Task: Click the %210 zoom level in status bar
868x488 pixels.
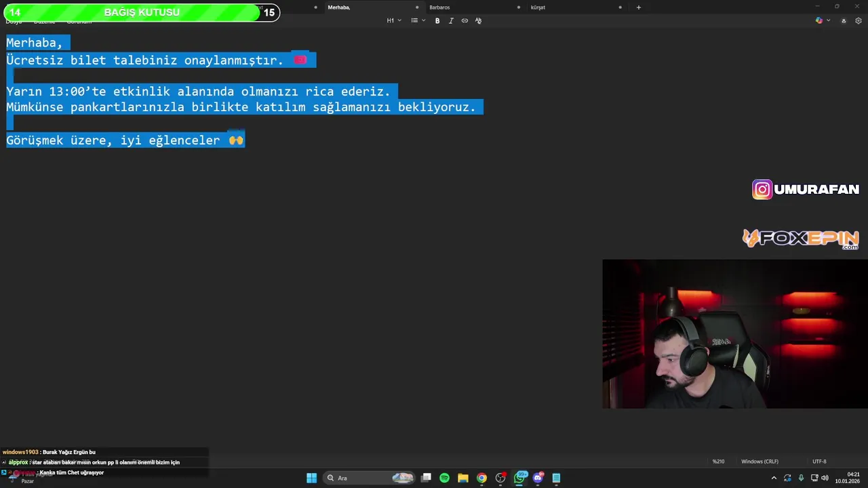Action: click(718, 462)
